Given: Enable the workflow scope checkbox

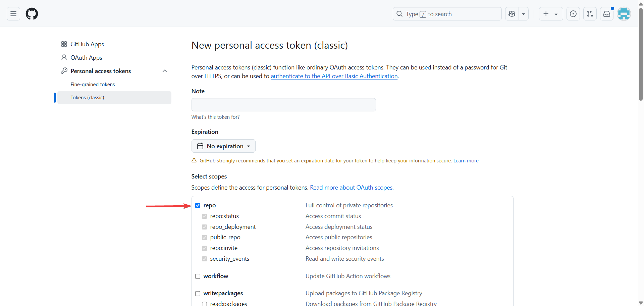Looking at the screenshot, I should tap(198, 276).
